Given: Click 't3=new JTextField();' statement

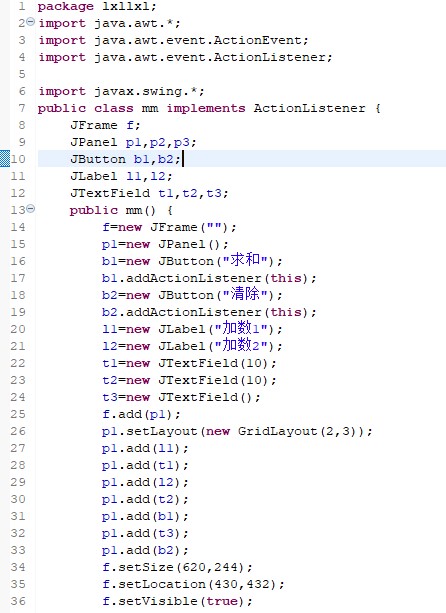Looking at the screenshot, I should [181, 397].
